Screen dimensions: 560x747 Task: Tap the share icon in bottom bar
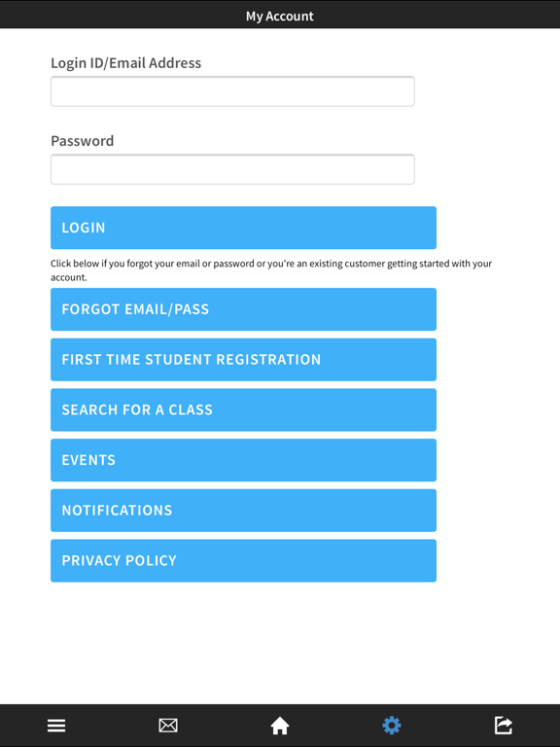pos(504,726)
